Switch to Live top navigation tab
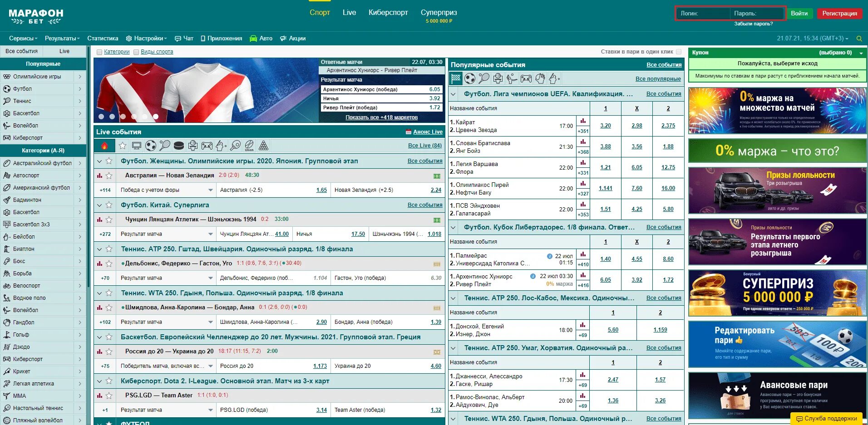 349,13
